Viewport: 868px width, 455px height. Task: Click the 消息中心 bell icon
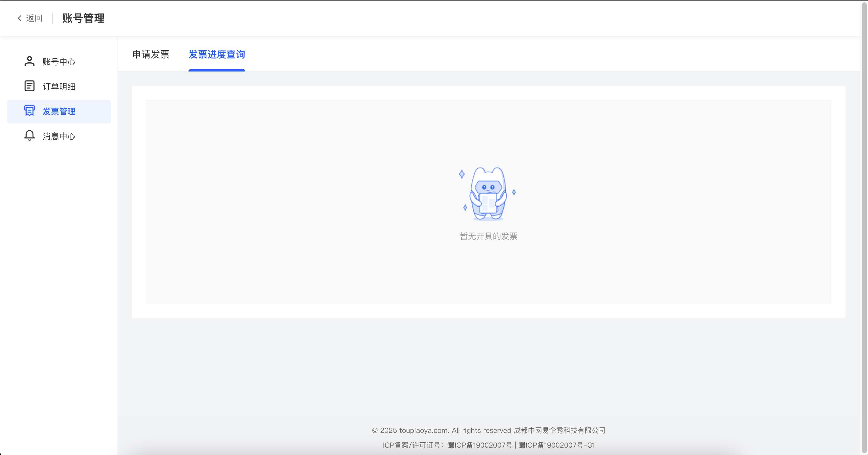[x=29, y=136]
